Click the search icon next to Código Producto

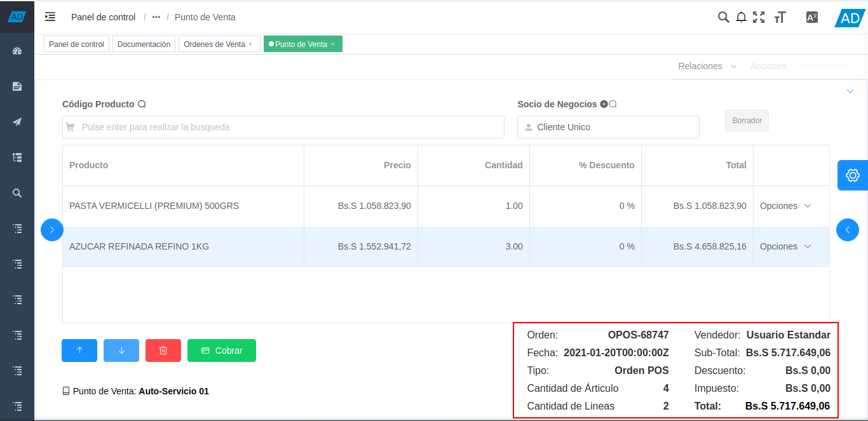click(141, 104)
